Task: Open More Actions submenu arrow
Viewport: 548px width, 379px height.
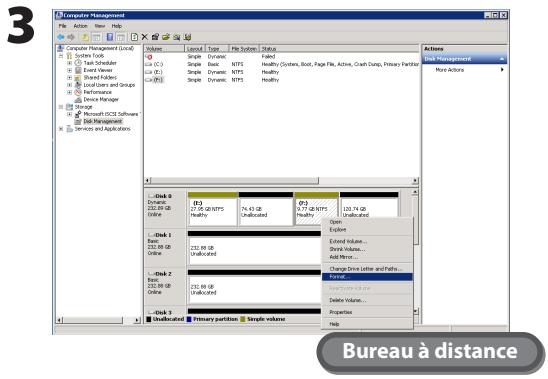Action: pos(502,70)
